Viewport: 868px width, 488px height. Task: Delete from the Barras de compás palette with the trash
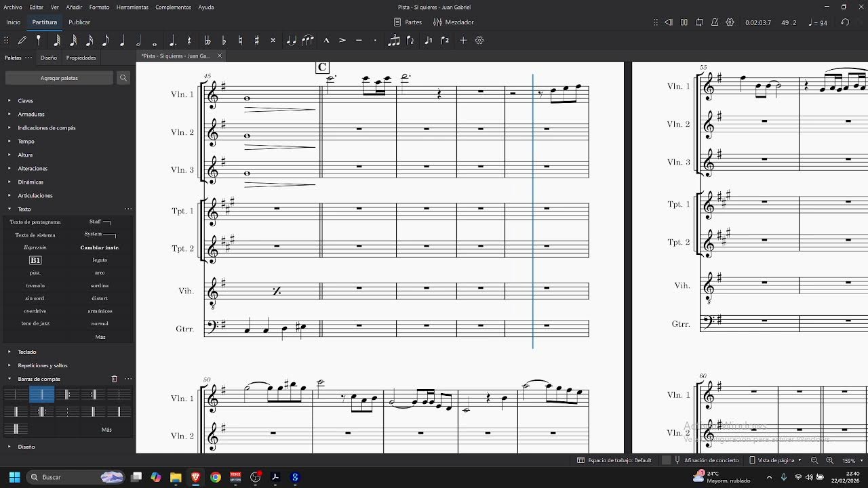pos(114,379)
